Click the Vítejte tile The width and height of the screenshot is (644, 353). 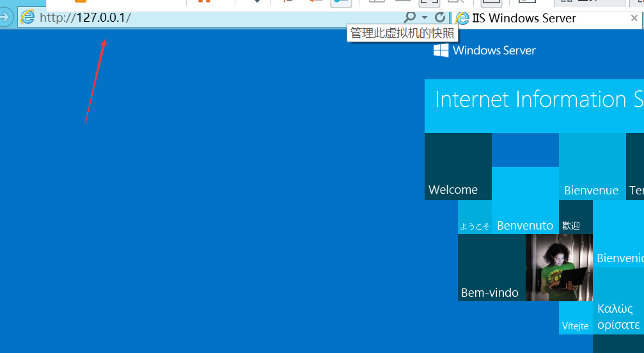coord(576,318)
